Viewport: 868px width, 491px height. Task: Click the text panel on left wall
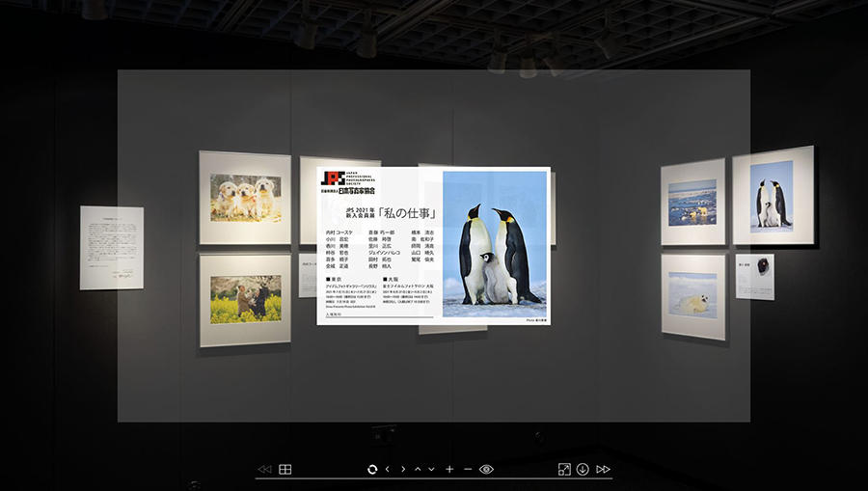point(111,247)
